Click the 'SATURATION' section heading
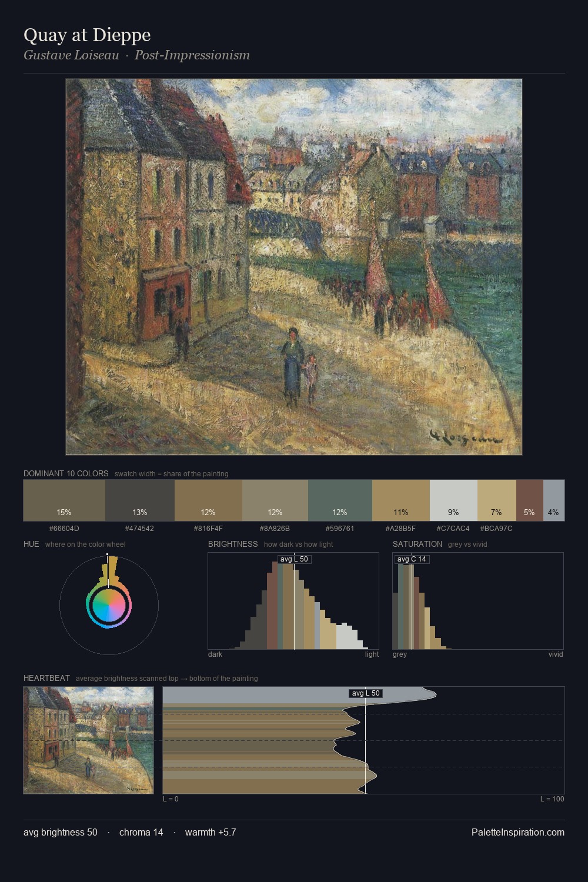The image size is (588, 882). 417,544
